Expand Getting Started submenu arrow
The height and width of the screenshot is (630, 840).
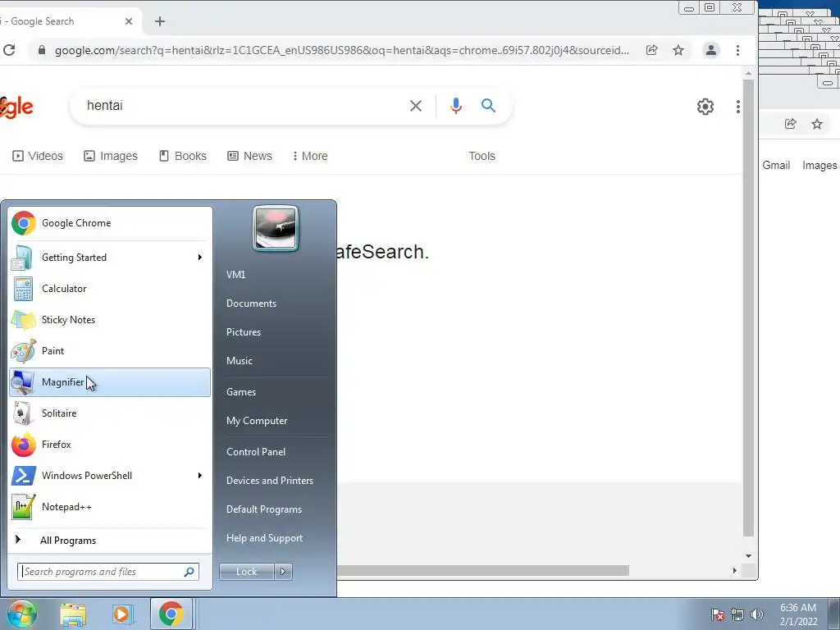point(200,257)
